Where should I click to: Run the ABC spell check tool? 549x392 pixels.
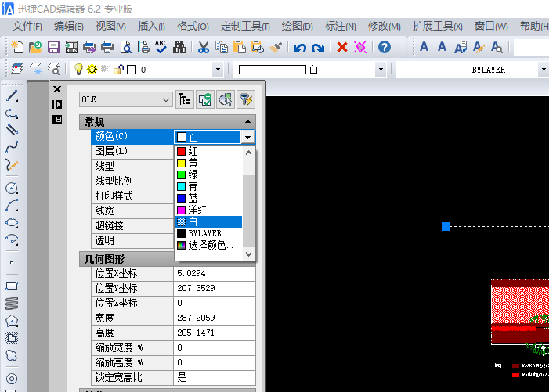click(161, 47)
